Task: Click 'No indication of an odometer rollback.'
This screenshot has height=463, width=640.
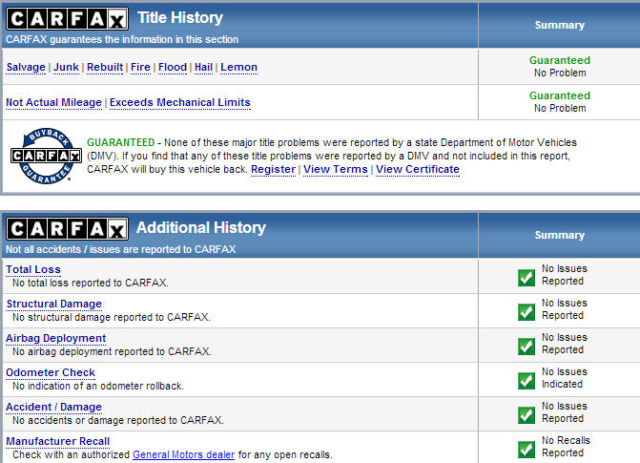Action: click(x=98, y=386)
